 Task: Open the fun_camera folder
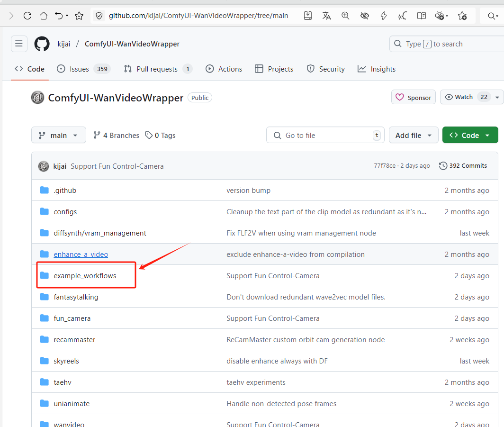72,318
